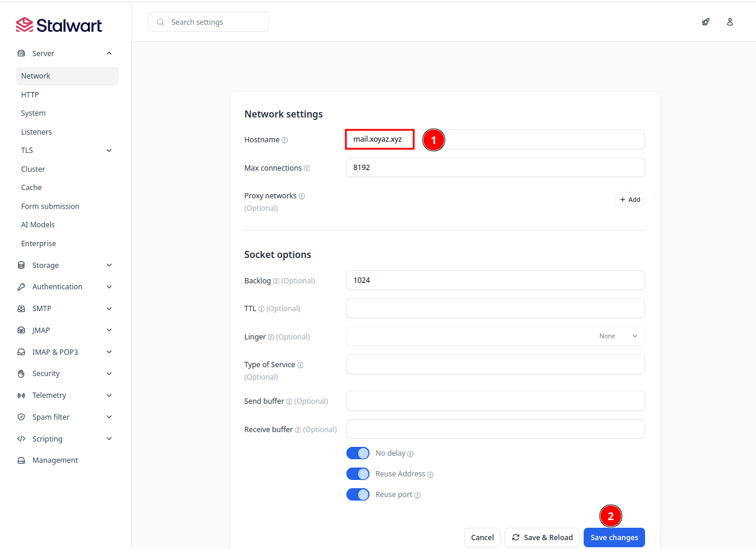The width and height of the screenshot is (756, 549).
Task: Click the info icon beside Reuse Address
Action: 430,475
